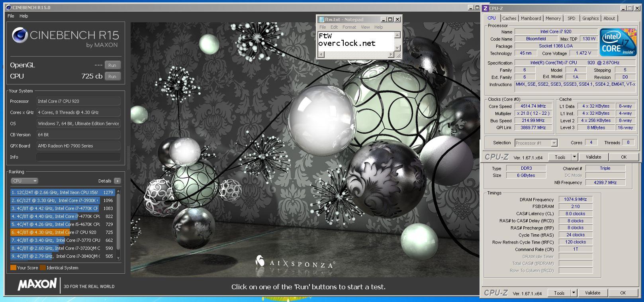
Task: Switch to CPU-Z SPD tab
Action: click(x=572, y=18)
